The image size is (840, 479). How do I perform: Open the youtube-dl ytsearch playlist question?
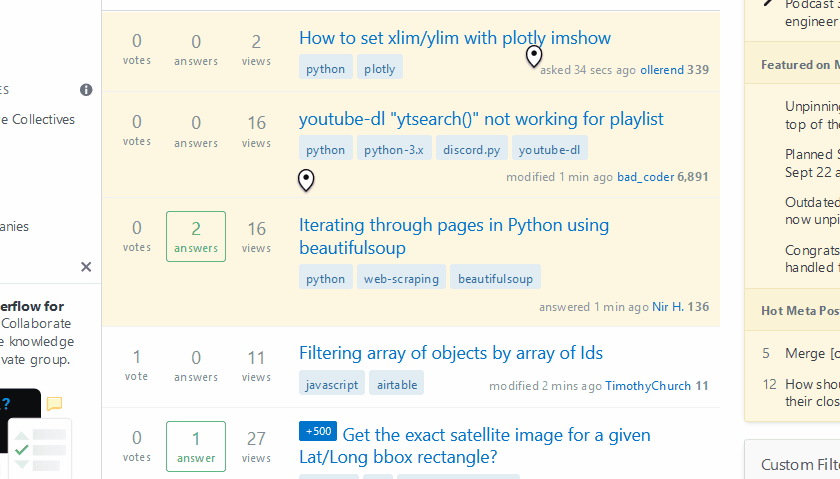481,119
